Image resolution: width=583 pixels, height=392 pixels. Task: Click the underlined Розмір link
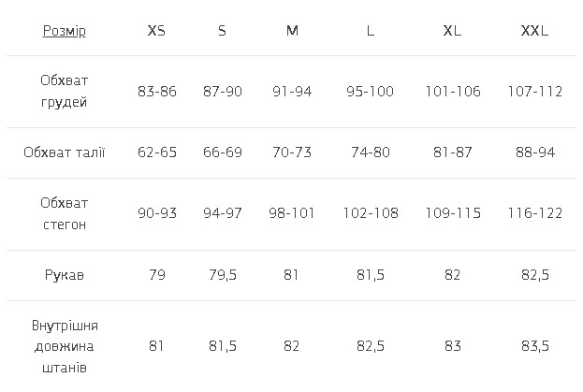(x=64, y=31)
